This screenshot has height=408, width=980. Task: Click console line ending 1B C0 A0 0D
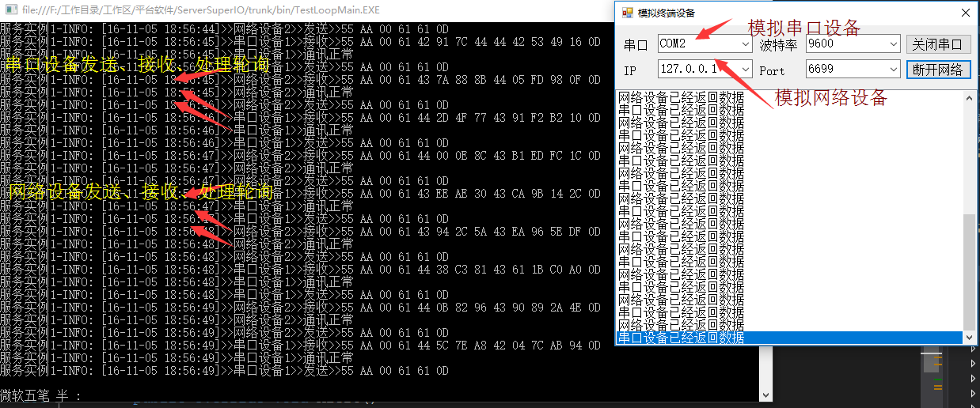click(300, 270)
